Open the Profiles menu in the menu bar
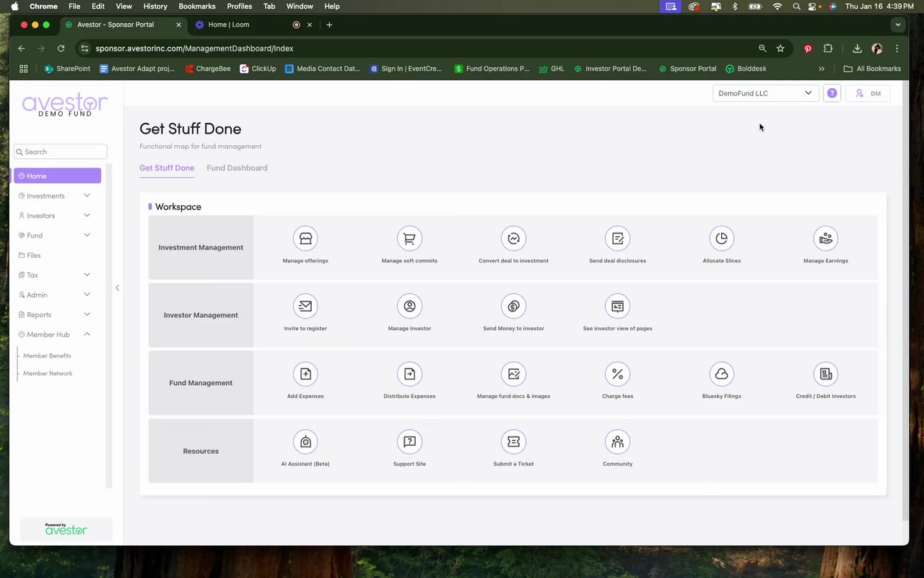Image resolution: width=924 pixels, height=578 pixels. (x=240, y=6)
